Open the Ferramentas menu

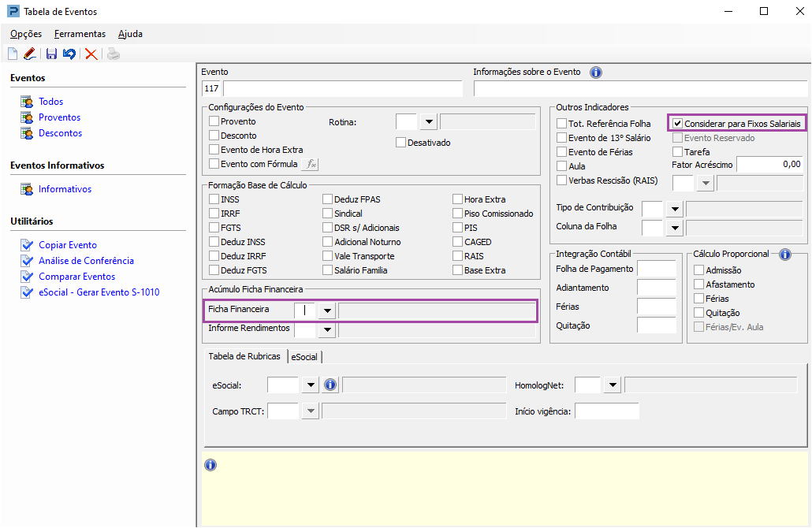[x=80, y=34]
